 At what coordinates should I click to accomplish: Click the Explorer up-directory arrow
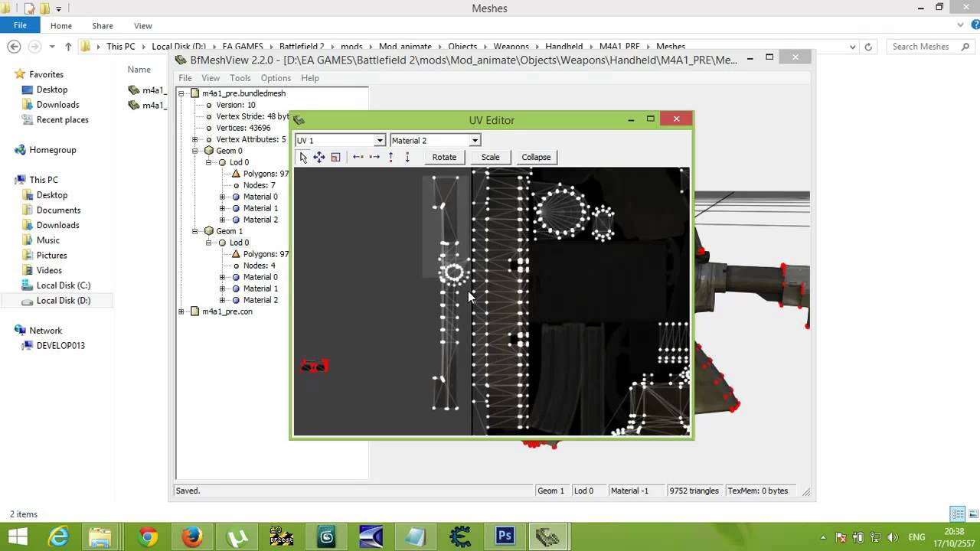pyautogui.click(x=68, y=47)
